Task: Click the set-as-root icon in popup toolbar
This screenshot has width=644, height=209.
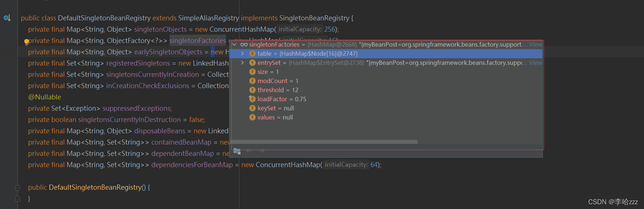Action: coord(237,151)
